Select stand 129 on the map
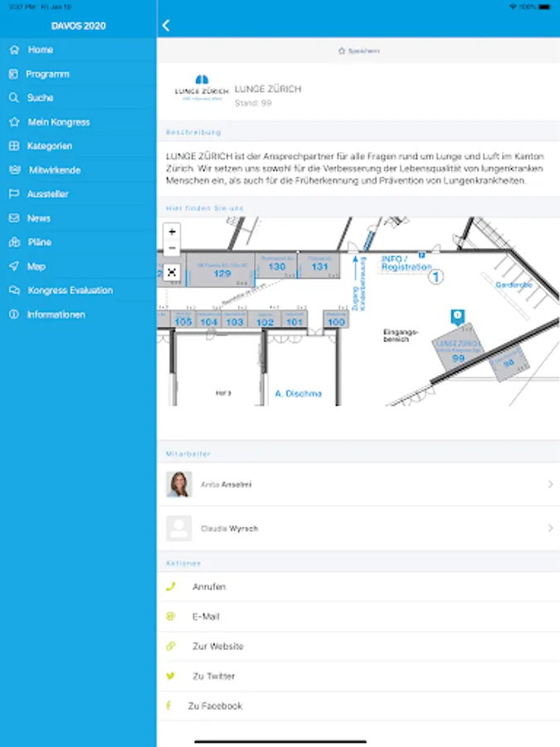 point(221,270)
